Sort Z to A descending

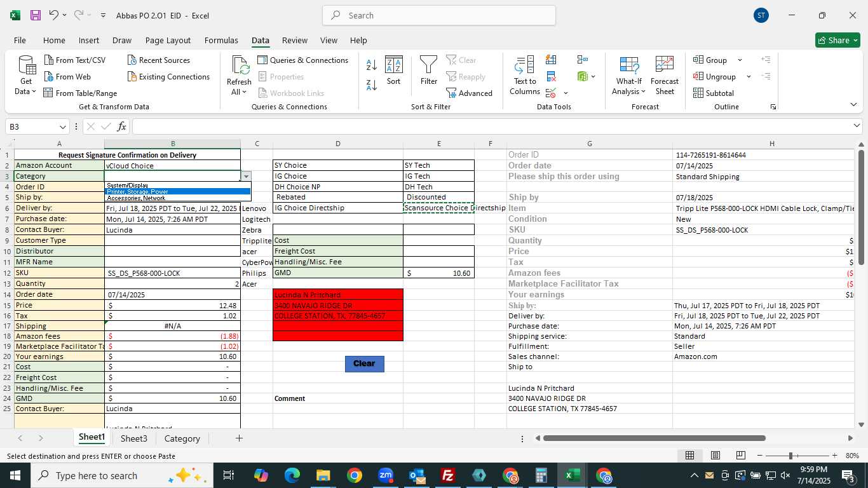click(372, 84)
